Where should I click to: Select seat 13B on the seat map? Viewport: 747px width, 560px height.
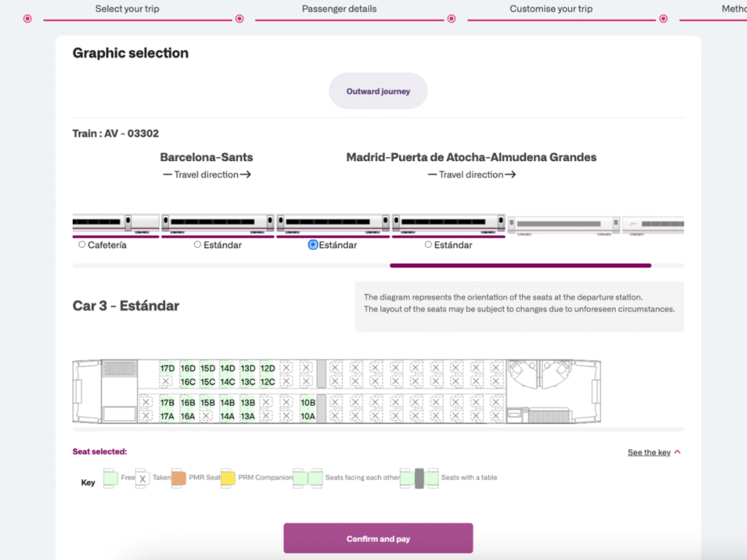(248, 402)
